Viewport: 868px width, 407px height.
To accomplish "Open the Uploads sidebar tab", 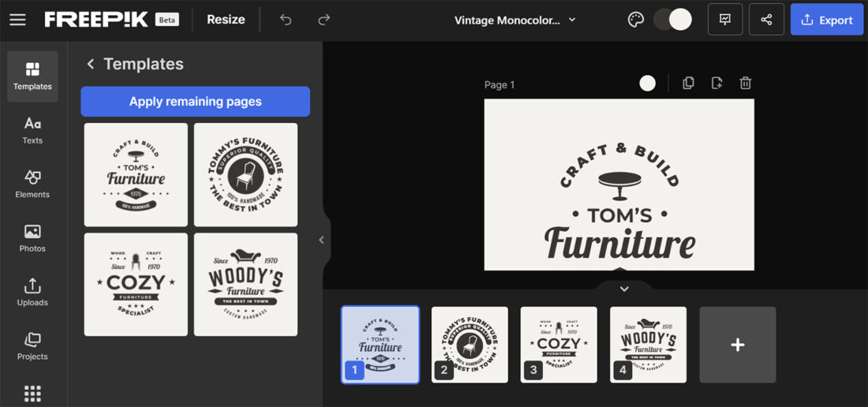I will point(32,293).
